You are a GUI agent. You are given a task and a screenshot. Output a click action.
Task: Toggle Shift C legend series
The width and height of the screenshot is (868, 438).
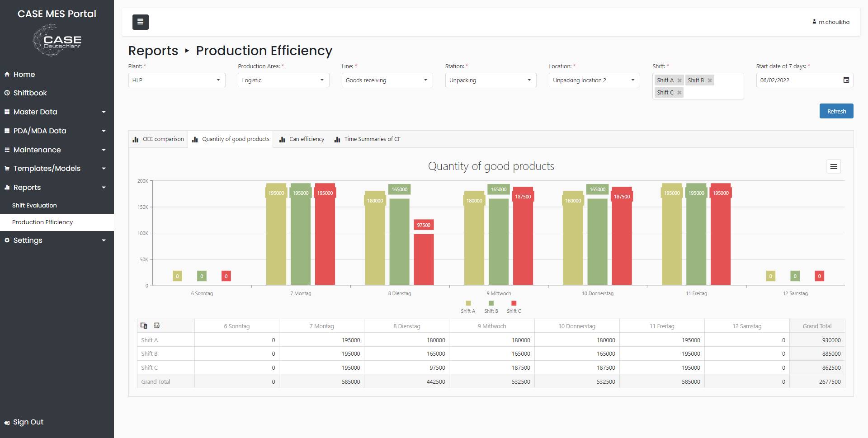click(514, 307)
